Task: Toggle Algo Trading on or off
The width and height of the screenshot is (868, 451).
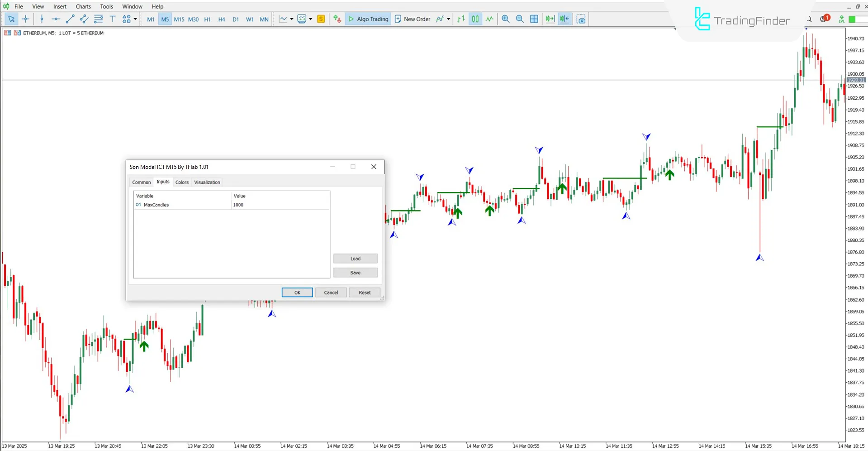Action: [368, 19]
